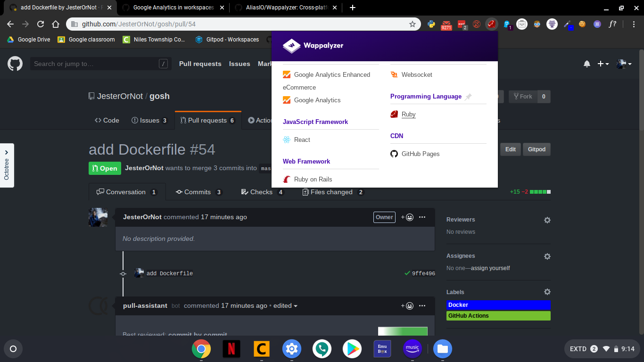Switch to the Commits tab

click(x=198, y=192)
